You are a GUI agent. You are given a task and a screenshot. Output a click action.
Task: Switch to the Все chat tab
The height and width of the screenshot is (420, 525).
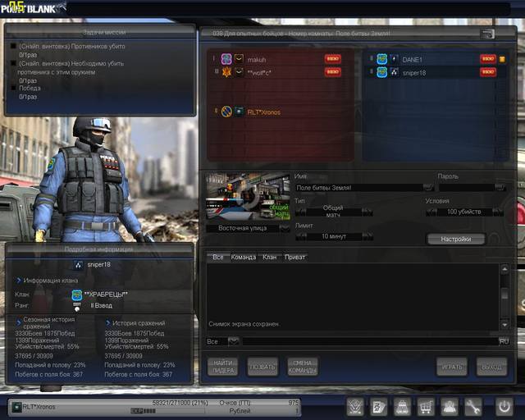click(217, 257)
